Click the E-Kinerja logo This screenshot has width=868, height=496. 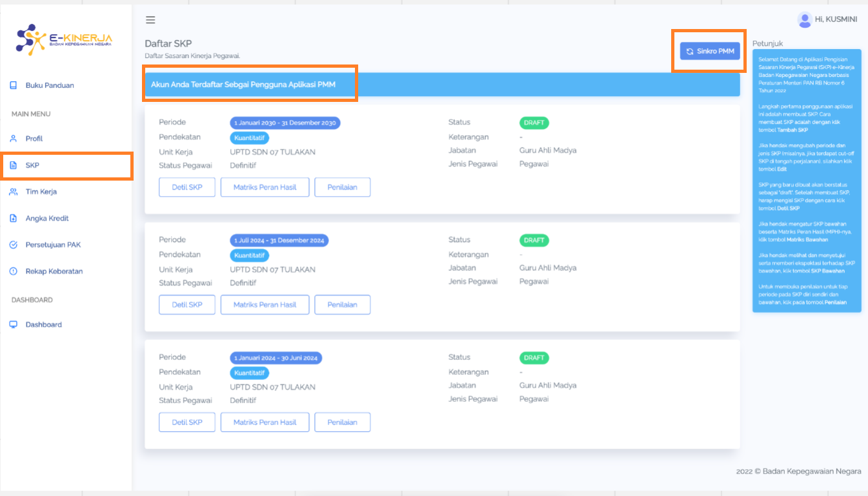pyautogui.click(x=65, y=40)
